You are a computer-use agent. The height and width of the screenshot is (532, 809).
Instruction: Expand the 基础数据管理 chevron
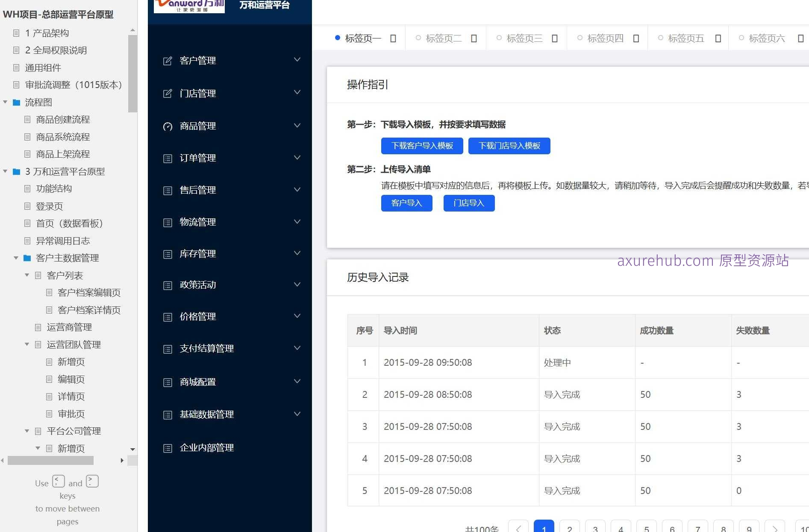pyautogui.click(x=297, y=414)
